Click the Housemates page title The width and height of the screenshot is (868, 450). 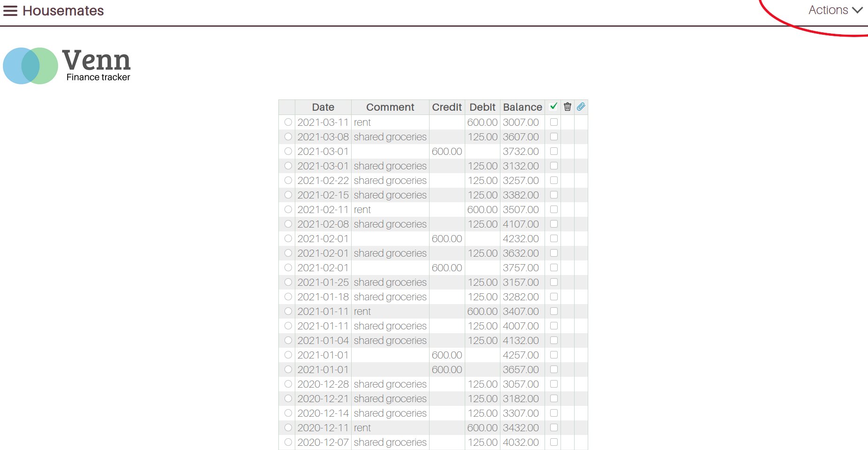[63, 11]
